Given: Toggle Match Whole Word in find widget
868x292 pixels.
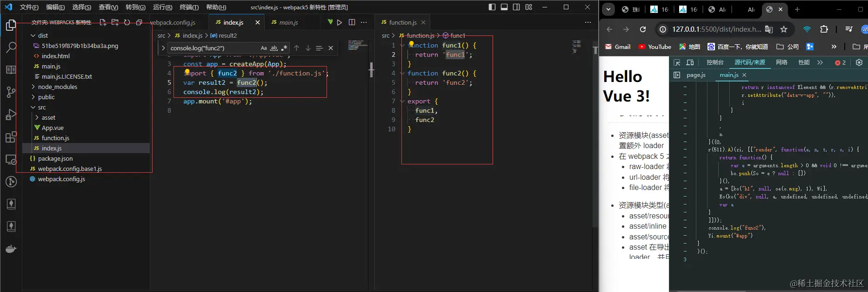Looking at the screenshot, I should tap(274, 48).
